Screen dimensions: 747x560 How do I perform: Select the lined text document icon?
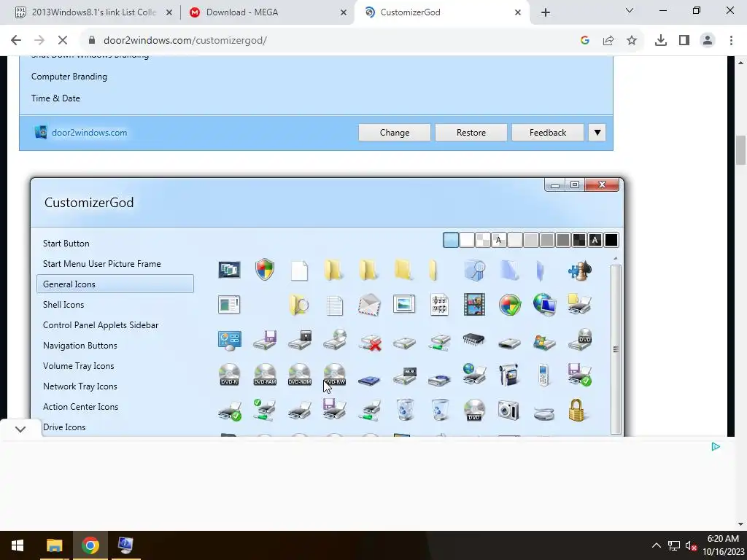tap(334, 306)
